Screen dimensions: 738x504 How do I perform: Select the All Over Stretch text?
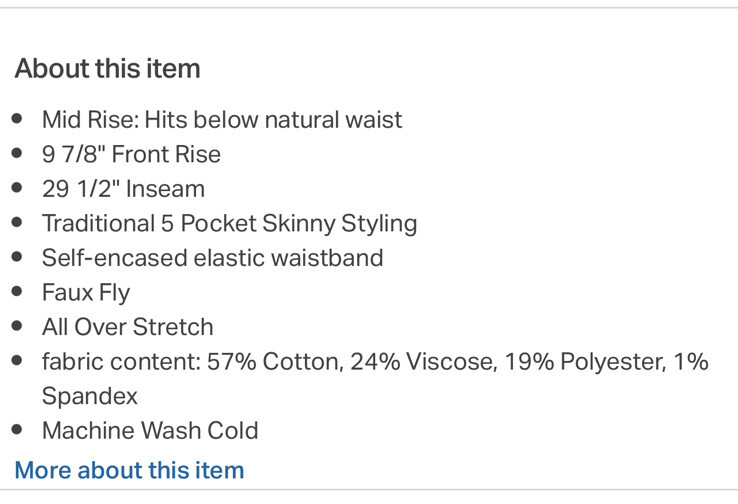pyautogui.click(x=127, y=326)
